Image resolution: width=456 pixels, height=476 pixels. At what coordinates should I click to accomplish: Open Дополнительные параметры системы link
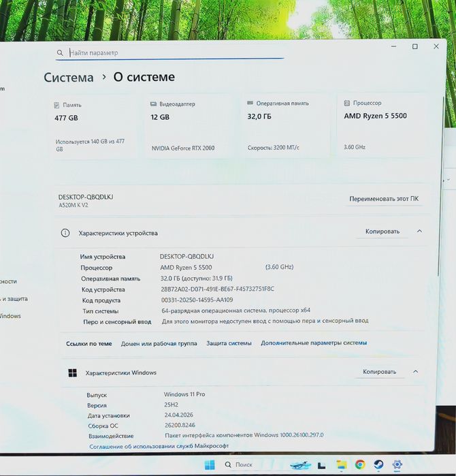click(314, 343)
